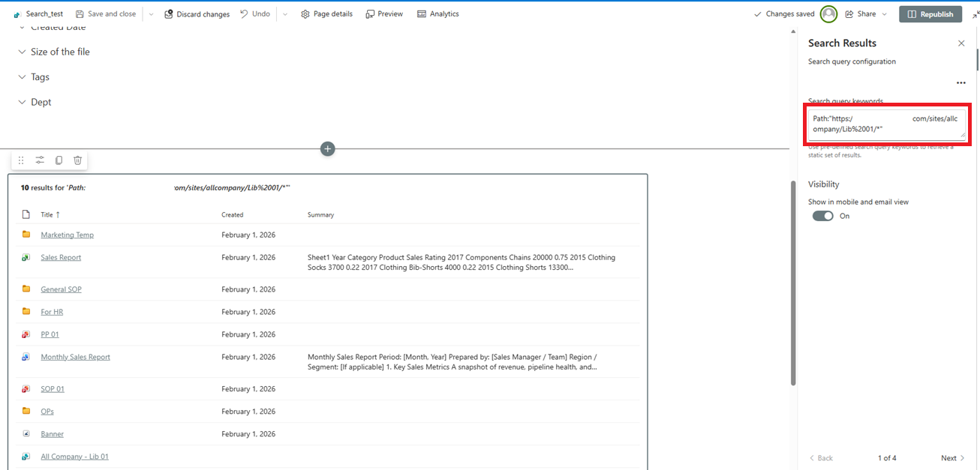Click Next in the pane footer
This screenshot has width=980, height=470.
point(953,458)
